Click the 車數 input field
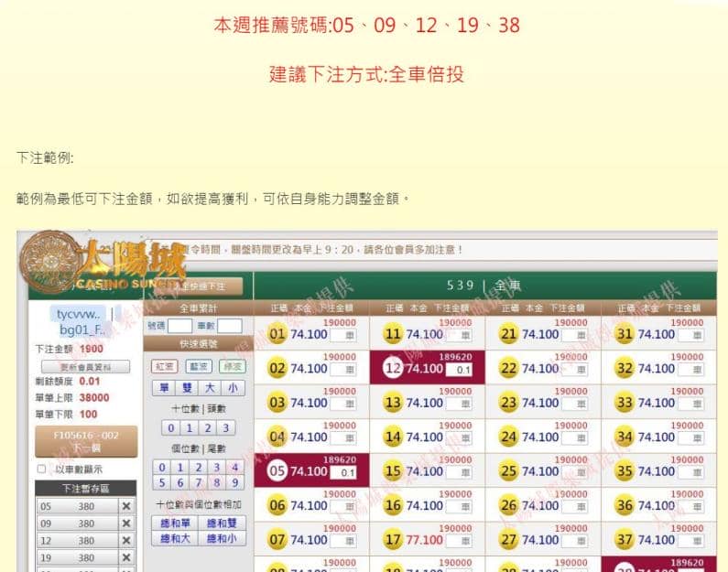Screen dimensions: 728x572 [229, 326]
